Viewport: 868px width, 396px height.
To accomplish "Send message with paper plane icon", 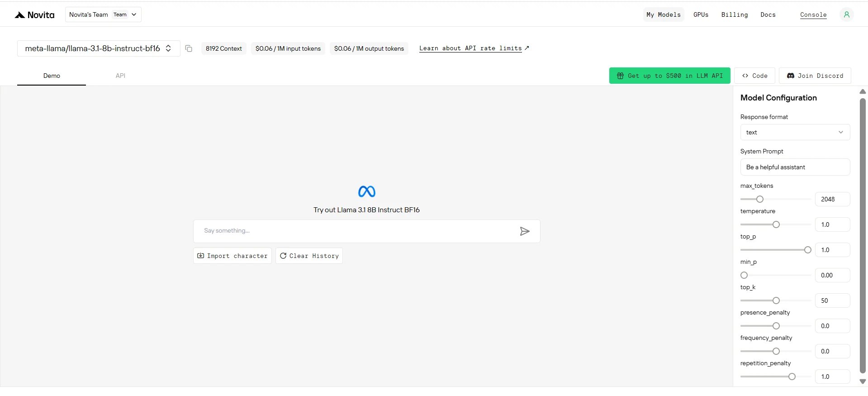I will [x=525, y=231].
